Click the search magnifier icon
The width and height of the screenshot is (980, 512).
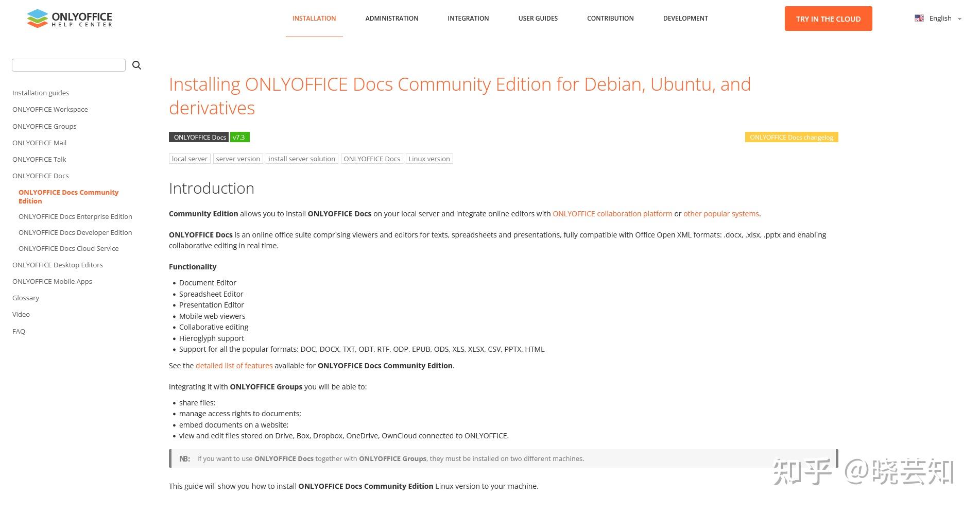point(136,65)
